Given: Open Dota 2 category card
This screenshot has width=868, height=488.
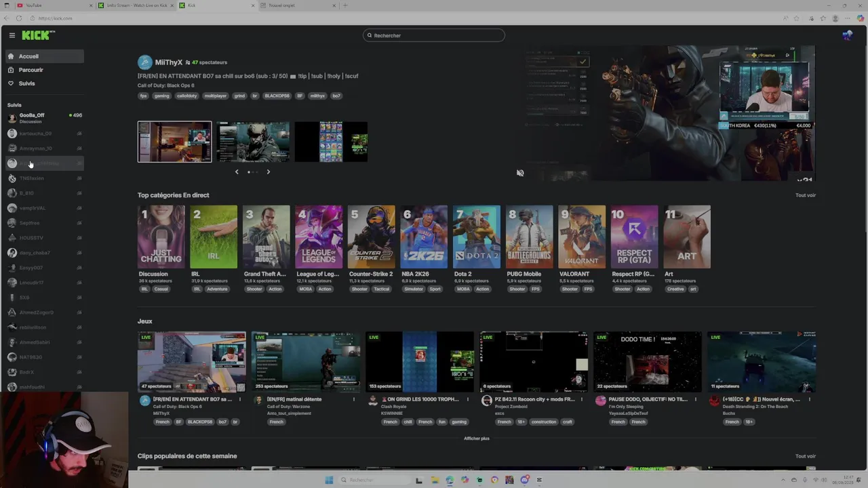Looking at the screenshot, I should click(477, 237).
